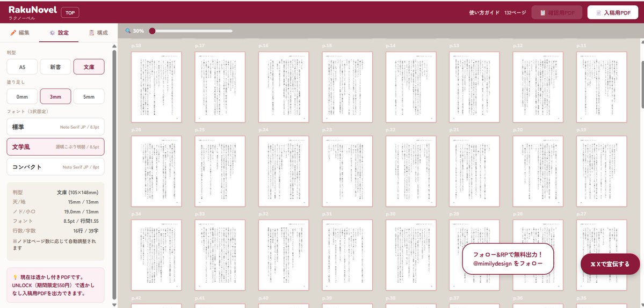Open page p.17 thumbnail
Viewport: 644px width, 308px height.
(220, 87)
